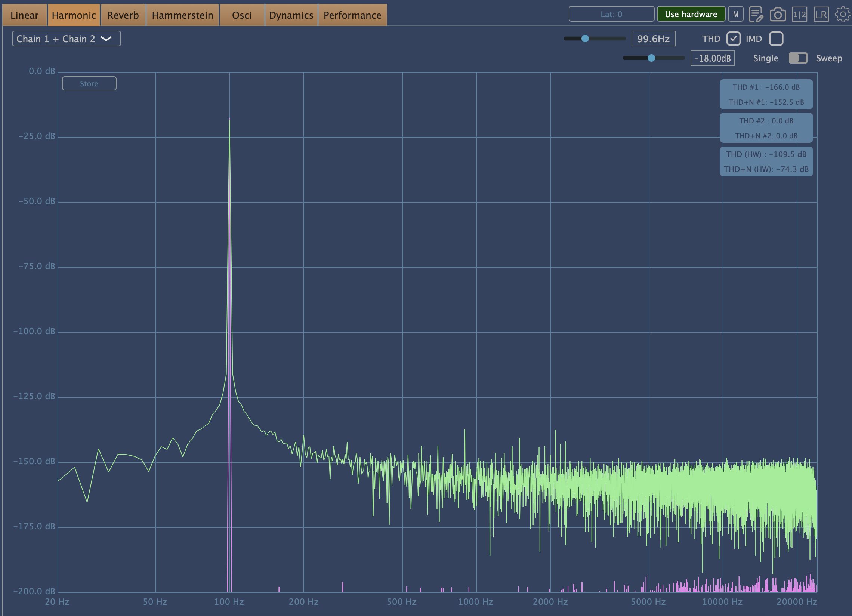Click the Single mode label

766,58
